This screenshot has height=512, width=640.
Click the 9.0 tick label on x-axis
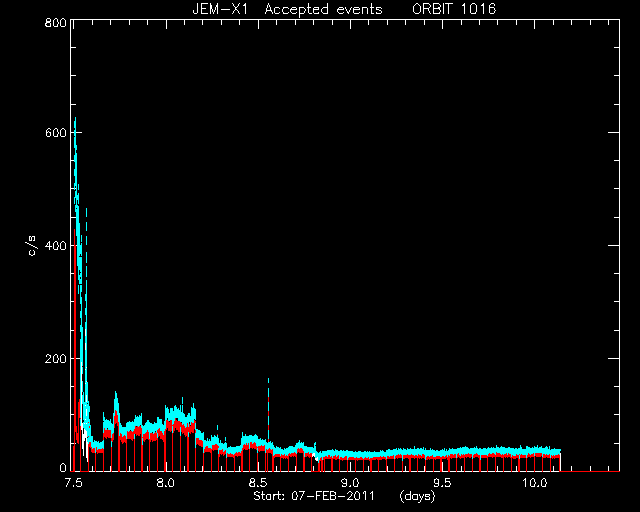[x=350, y=483]
